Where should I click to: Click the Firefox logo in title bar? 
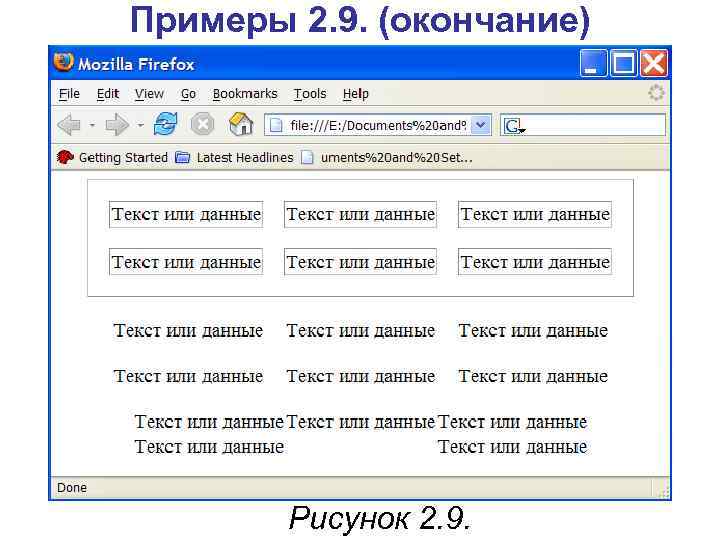coord(64,62)
